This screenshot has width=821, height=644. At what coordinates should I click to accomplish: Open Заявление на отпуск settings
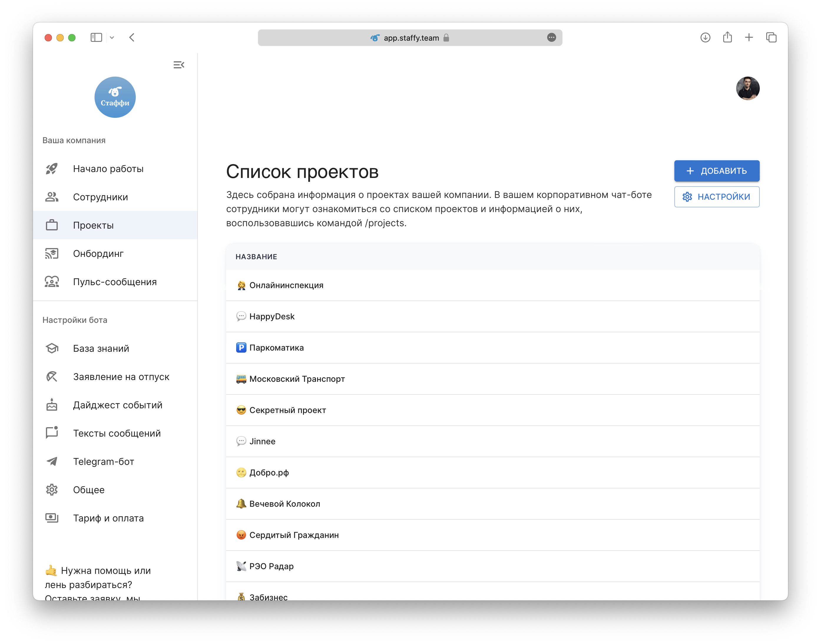click(x=115, y=376)
